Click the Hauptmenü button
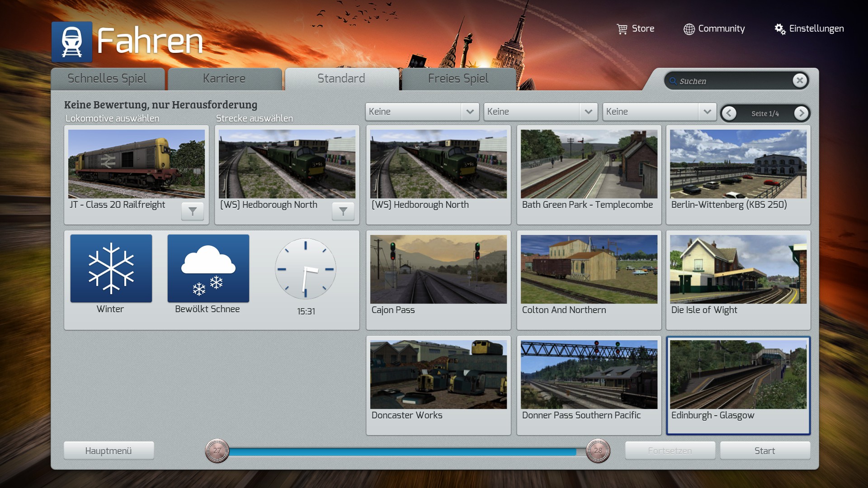 click(x=108, y=450)
